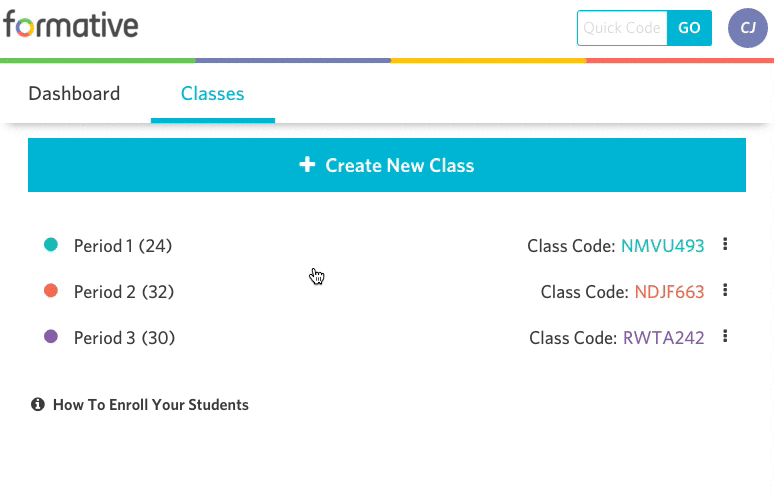774x500 pixels.
Task: Click class code NMVU493
Action: click(662, 246)
